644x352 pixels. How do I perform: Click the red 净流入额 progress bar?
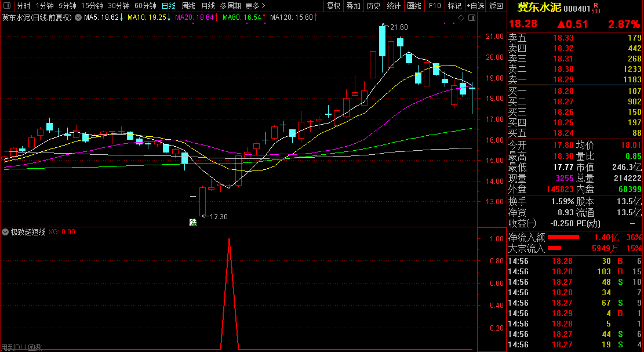pos(563,237)
